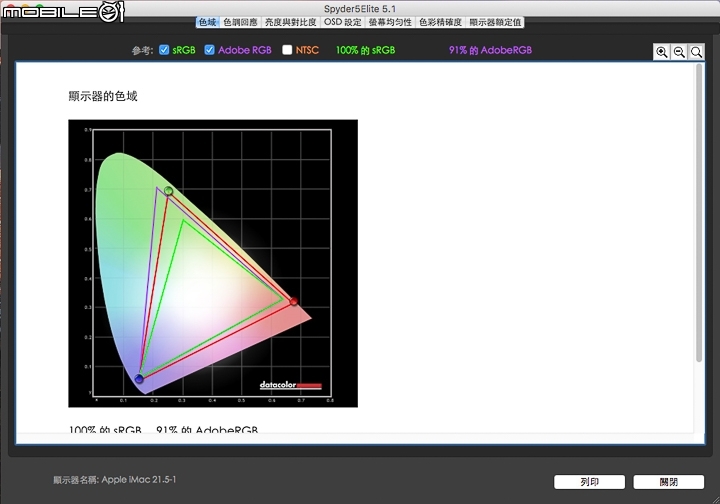The width and height of the screenshot is (720, 504).
Task: Click the 關閉 close button
Action: click(x=669, y=482)
